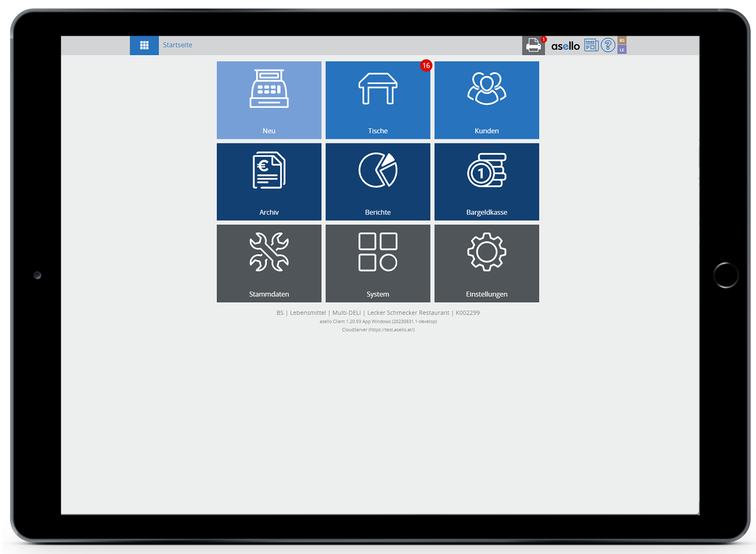
Task: Open the Berichte reports tile
Action: pyautogui.click(x=378, y=181)
